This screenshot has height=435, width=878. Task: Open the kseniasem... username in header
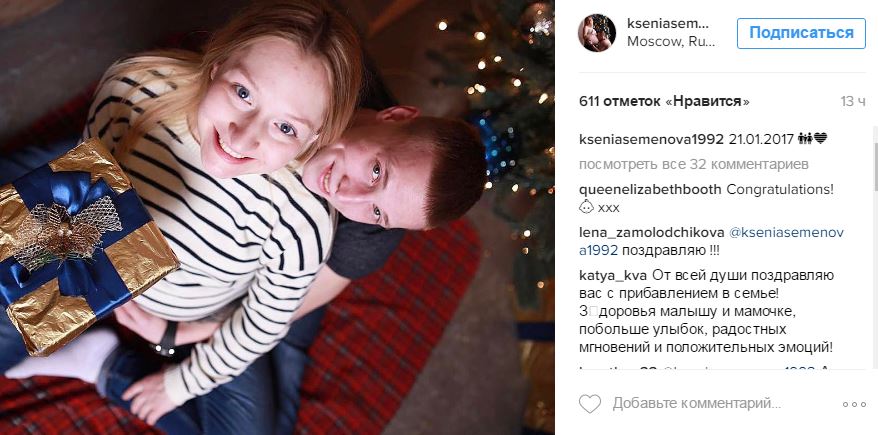tap(668, 24)
